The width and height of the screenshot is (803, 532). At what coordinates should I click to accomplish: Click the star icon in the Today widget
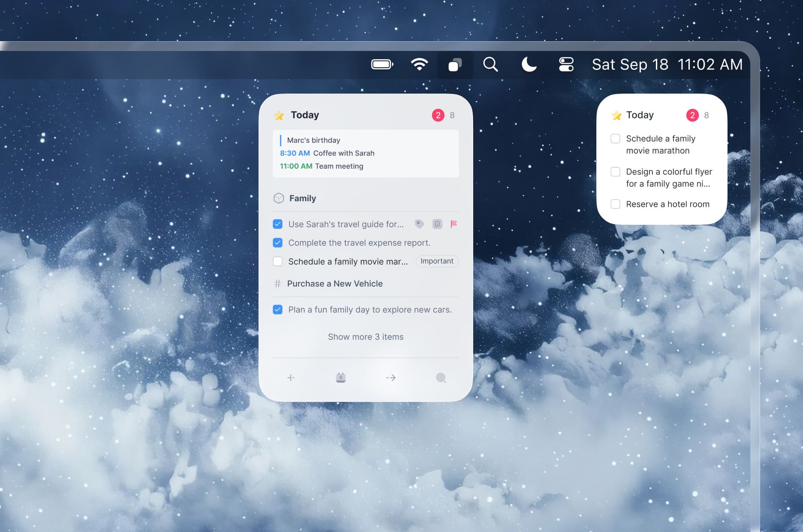pyautogui.click(x=616, y=115)
